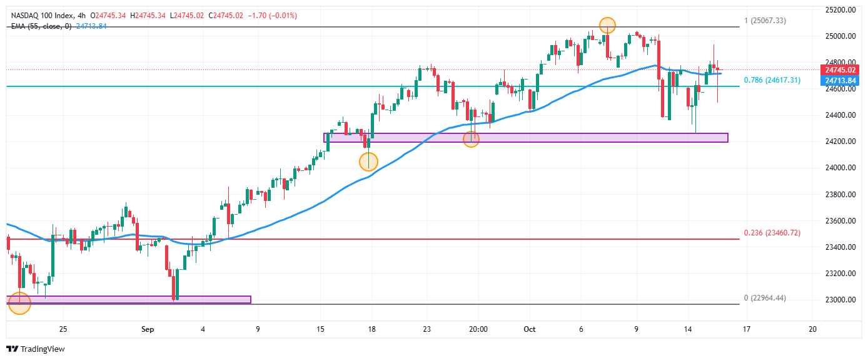Open the EMA (55, close, 0) indicator legend
The height and width of the screenshot is (360, 868).
(42, 26)
